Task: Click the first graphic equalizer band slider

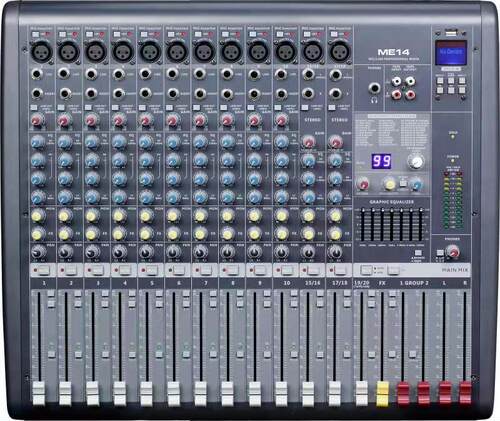Action: (363, 224)
